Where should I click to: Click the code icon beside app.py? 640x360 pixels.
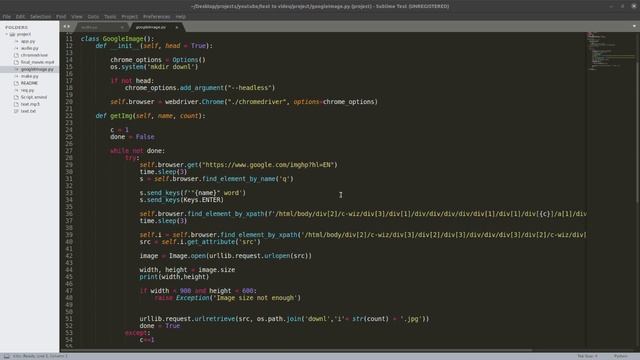[x=16, y=41]
